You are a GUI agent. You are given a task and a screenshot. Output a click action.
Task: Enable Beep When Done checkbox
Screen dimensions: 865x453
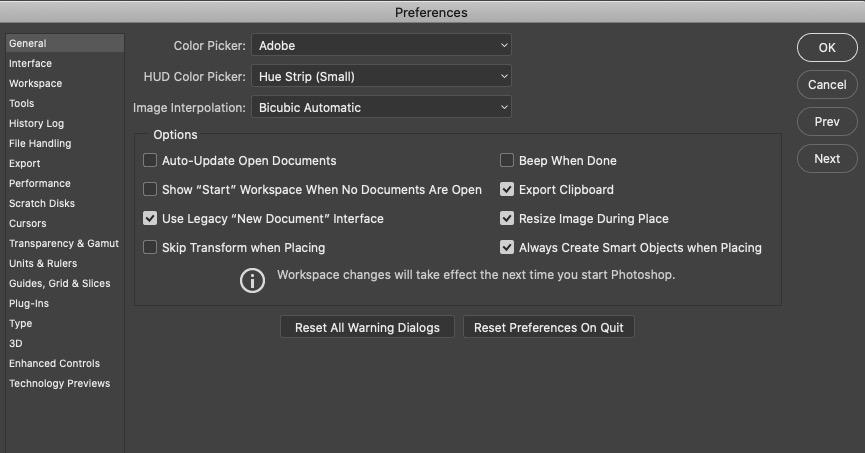click(x=507, y=160)
